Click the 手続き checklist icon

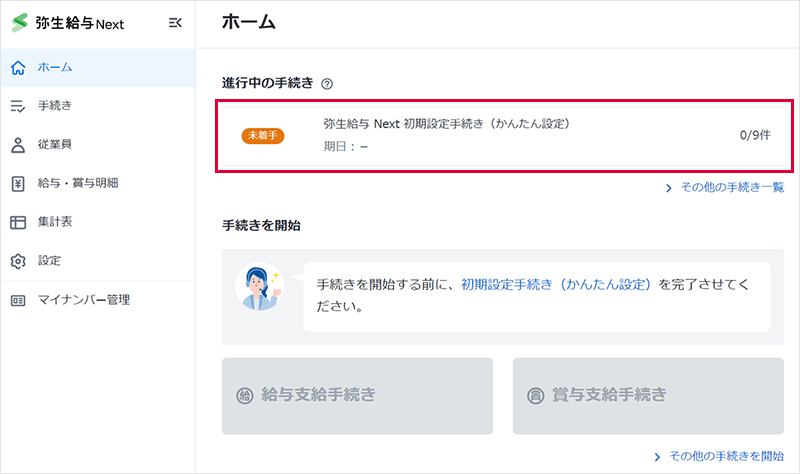pos(18,106)
